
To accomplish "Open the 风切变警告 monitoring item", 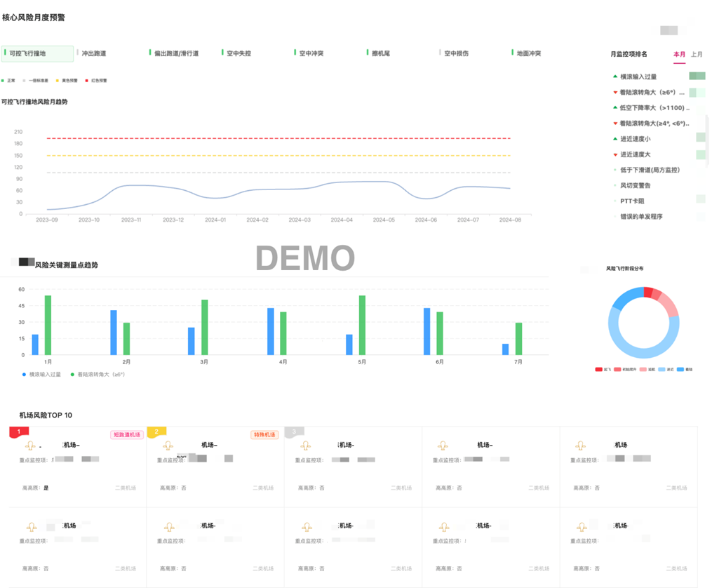I will click(x=635, y=185).
